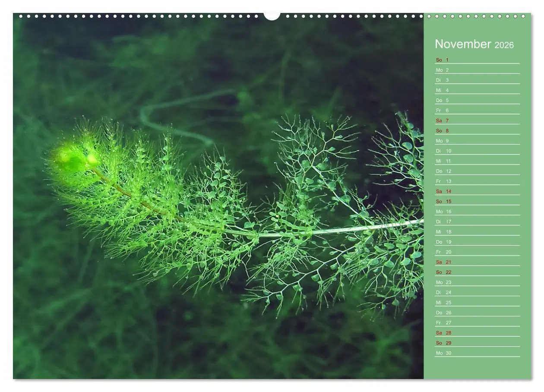Click the November 2026 heading

[x=474, y=44]
